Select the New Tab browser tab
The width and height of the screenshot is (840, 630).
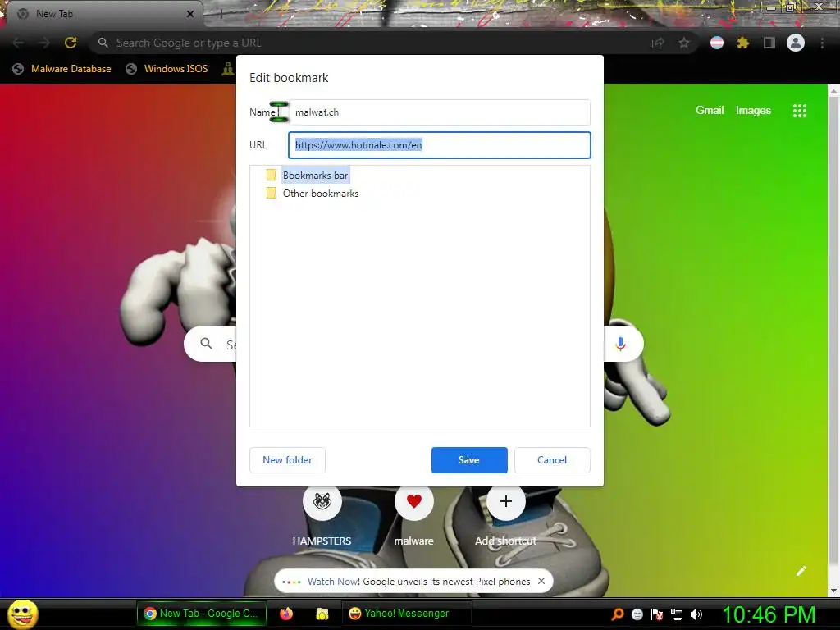(x=104, y=14)
